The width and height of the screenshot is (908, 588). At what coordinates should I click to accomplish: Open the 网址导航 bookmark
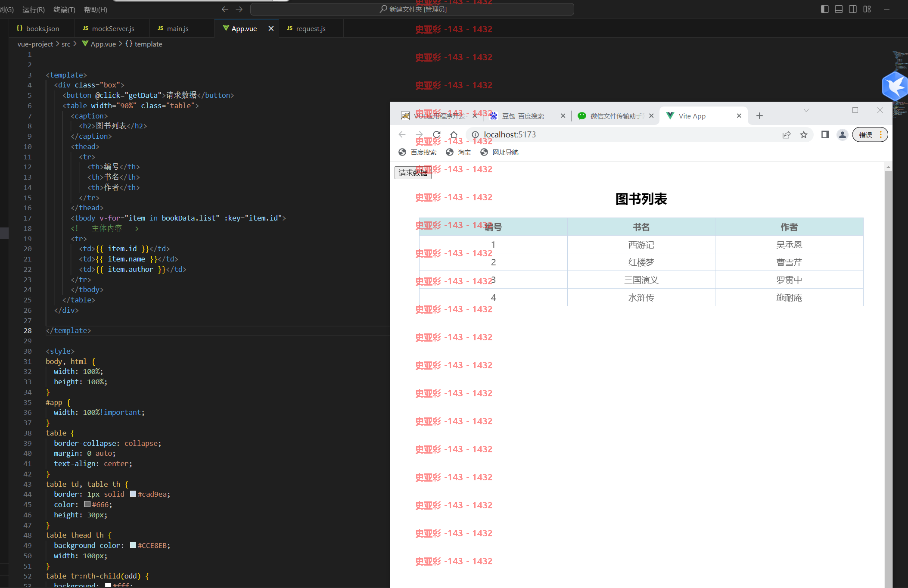click(499, 152)
